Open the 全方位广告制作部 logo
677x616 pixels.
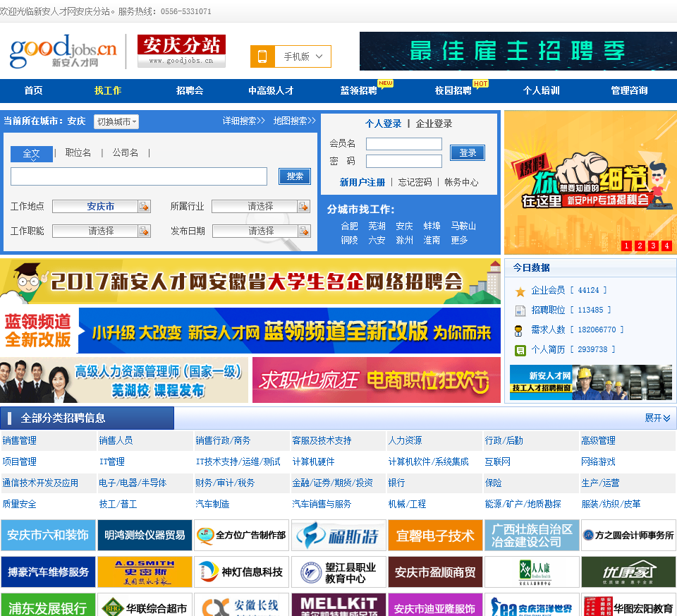click(241, 536)
